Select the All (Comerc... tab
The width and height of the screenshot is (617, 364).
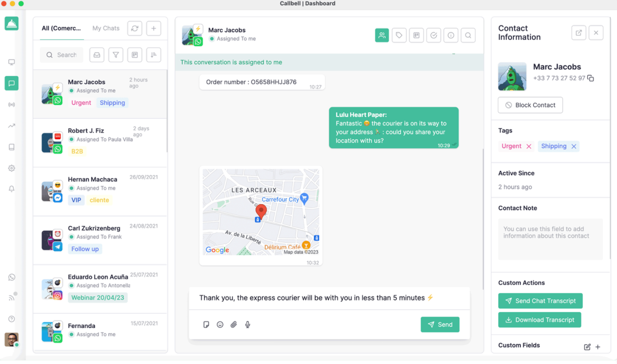pyautogui.click(x=61, y=28)
